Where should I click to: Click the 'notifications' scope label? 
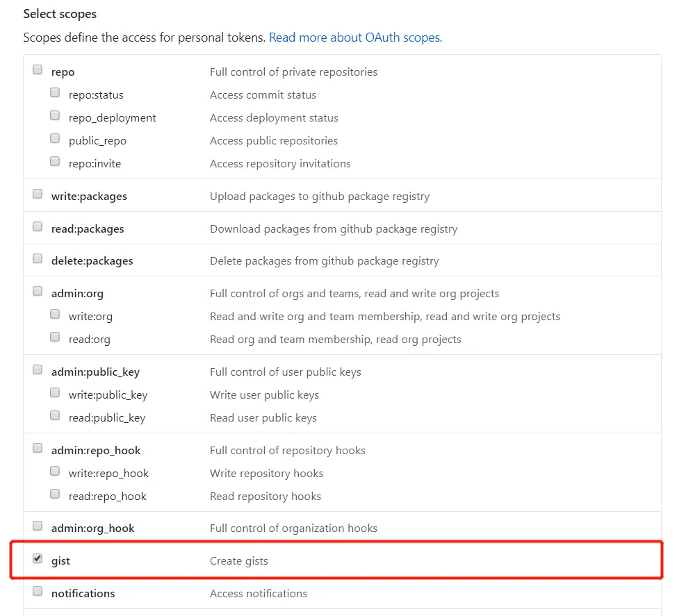83,594
